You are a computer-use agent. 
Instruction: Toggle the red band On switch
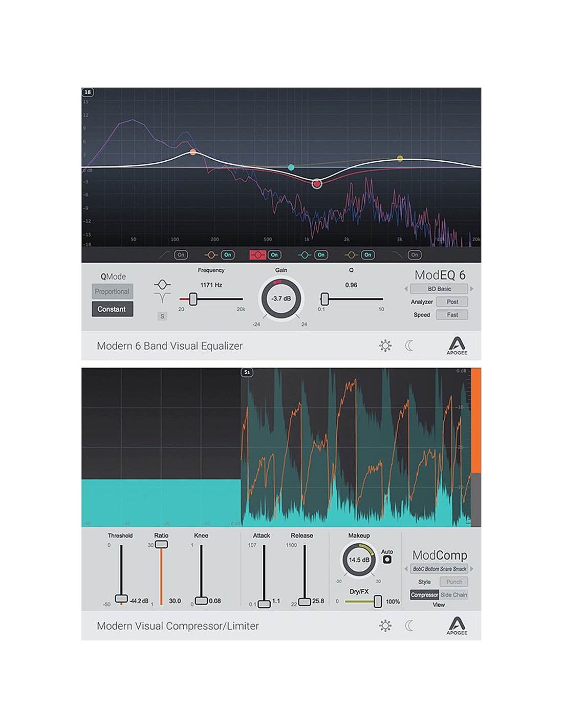274,254
